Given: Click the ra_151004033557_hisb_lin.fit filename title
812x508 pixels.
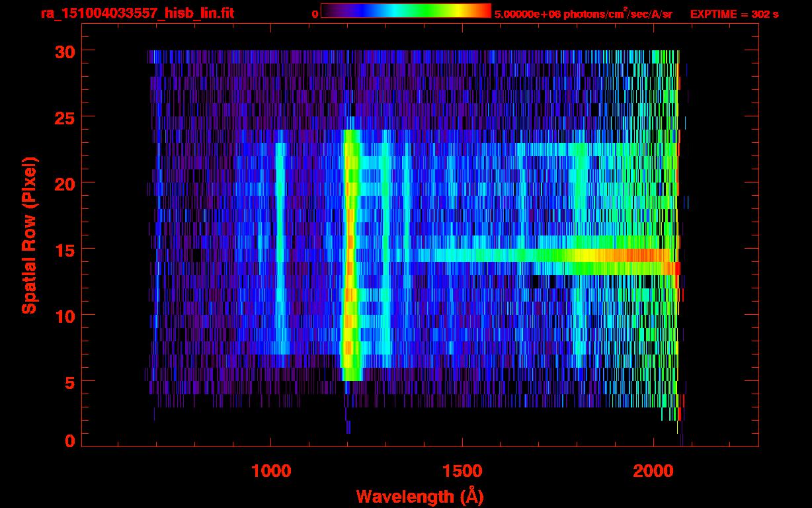Looking at the screenshot, I should [x=137, y=13].
